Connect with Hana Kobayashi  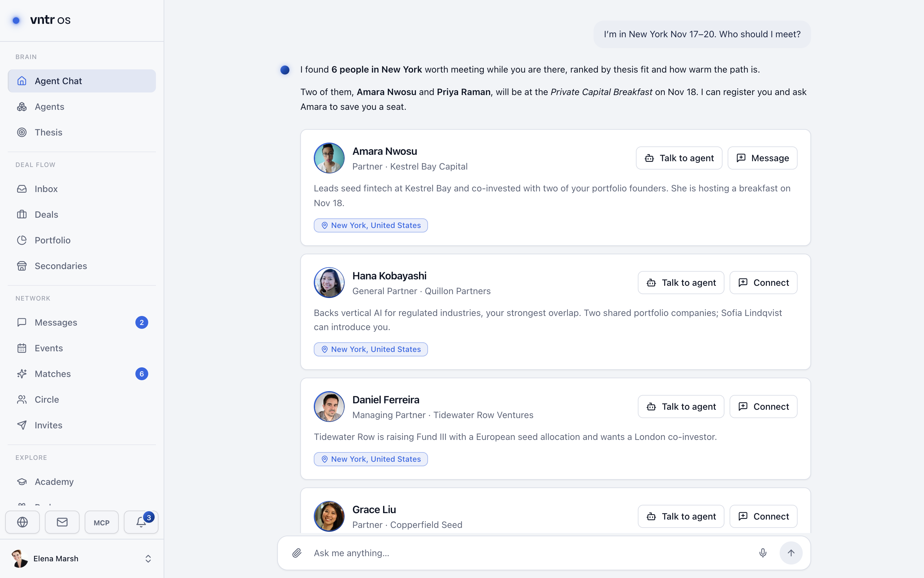763,283
